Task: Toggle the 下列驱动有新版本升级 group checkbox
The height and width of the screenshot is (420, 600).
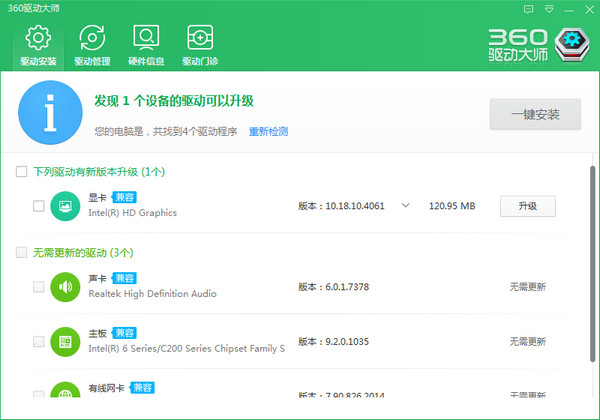Action: (22, 172)
